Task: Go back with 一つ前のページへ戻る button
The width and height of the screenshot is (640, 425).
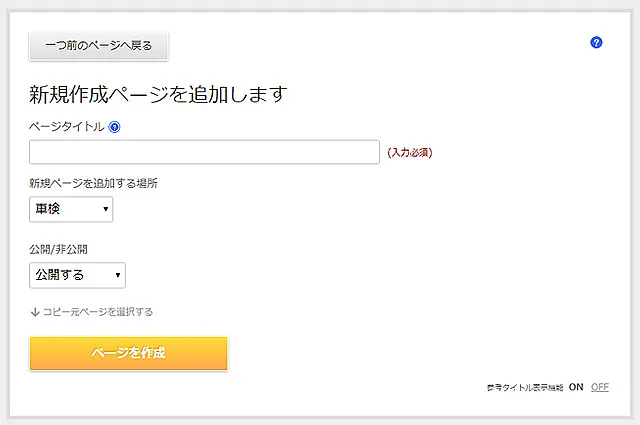Action: pyautogui.click(x=99, y=46)
